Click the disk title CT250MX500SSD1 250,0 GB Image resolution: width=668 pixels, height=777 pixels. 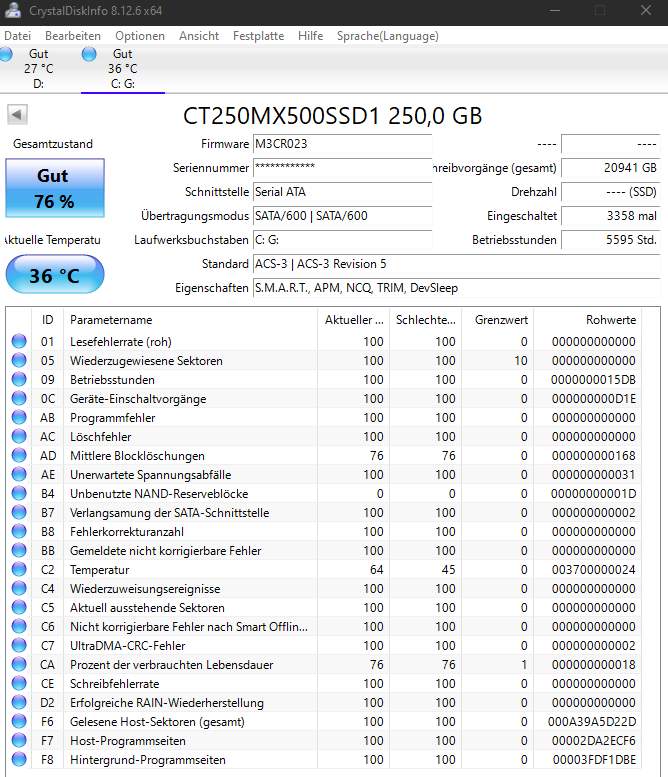tap(333, 116)
